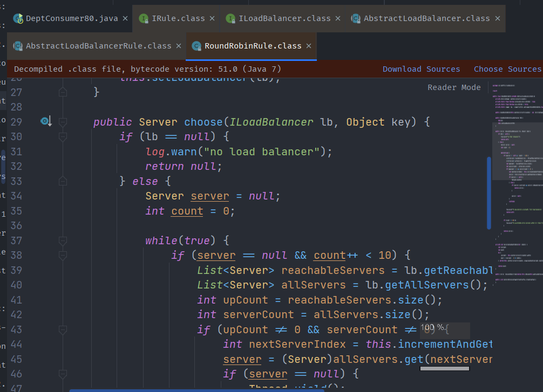Collapse the while(true) loop at line 37
The width and height of the screenshot is (543, 392).
[x=63, y=240]
